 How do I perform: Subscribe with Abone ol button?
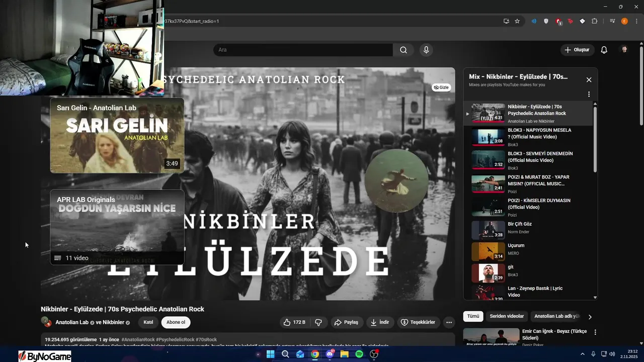tap(176, 322)
